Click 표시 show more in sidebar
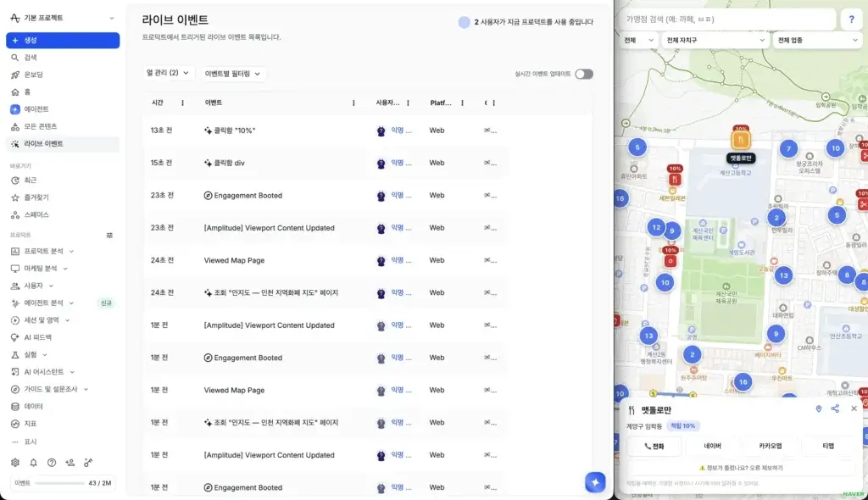 pos(30,442)
